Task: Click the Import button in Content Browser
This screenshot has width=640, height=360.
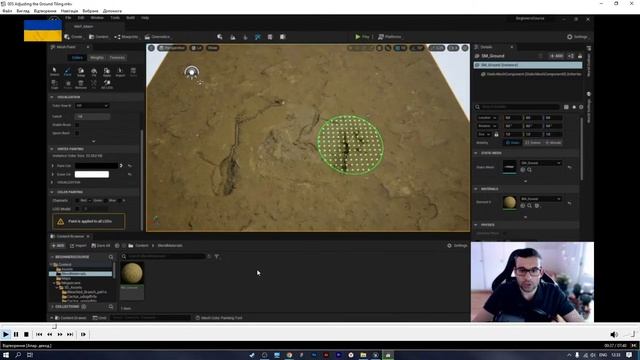Action: 78,245
